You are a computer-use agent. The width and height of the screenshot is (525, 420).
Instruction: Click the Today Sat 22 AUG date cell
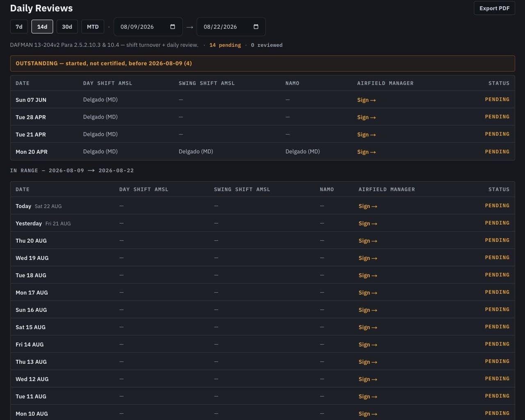(39, 206)
